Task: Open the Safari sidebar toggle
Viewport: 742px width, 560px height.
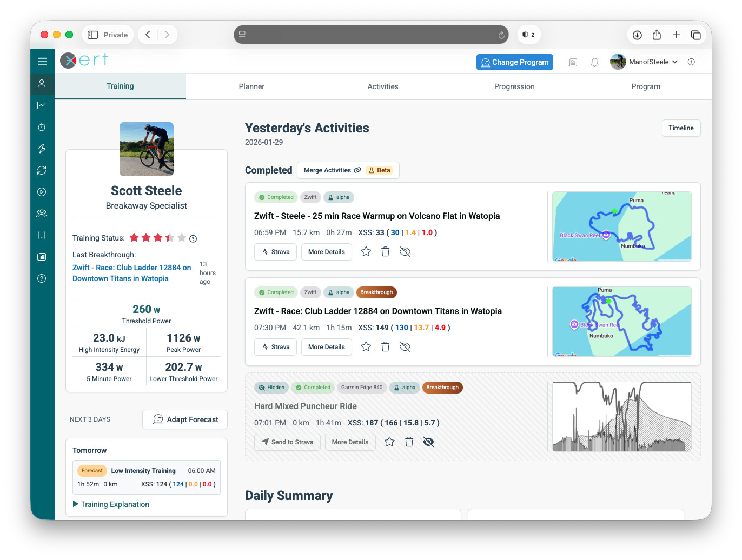Action: click(x=93, y=35)
